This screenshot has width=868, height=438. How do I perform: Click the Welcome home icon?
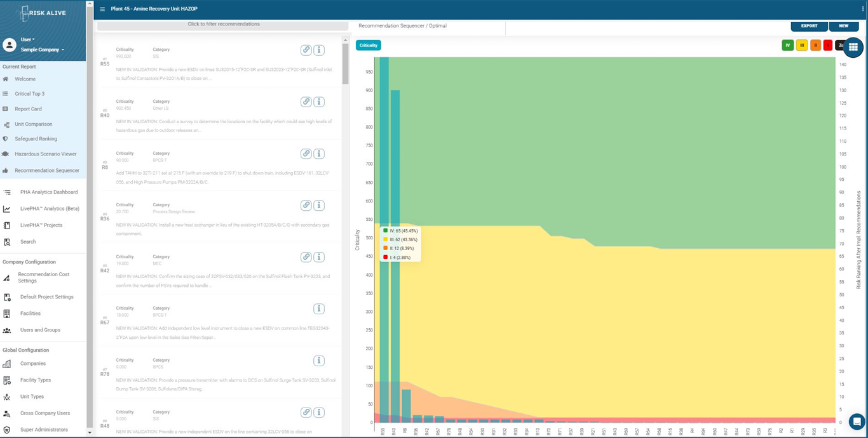(x=6, y=79)
